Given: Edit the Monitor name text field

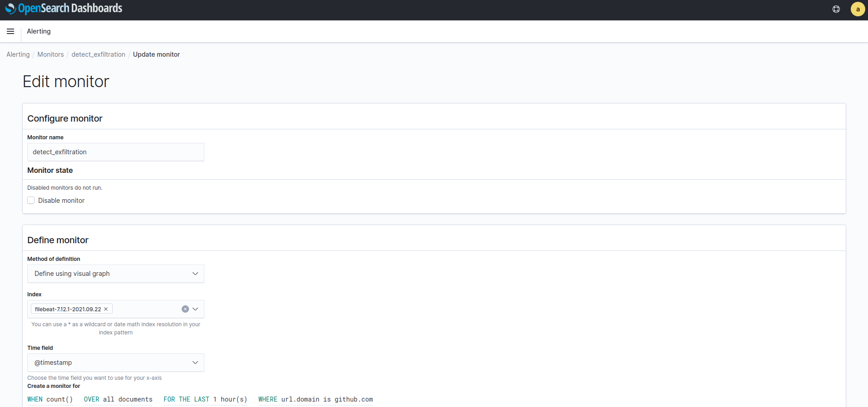Looking at the screenshot, I should pyautogui.click(x=115, y=152).
